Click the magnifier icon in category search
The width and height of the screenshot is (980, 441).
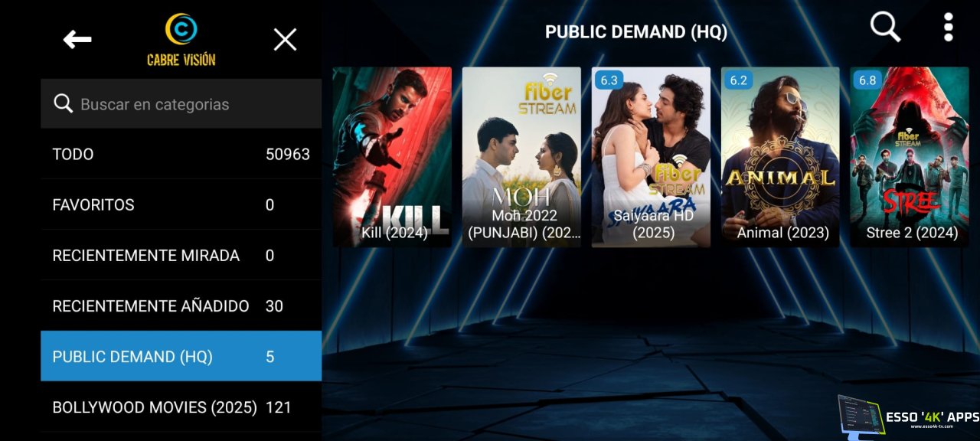pos(63,104)
